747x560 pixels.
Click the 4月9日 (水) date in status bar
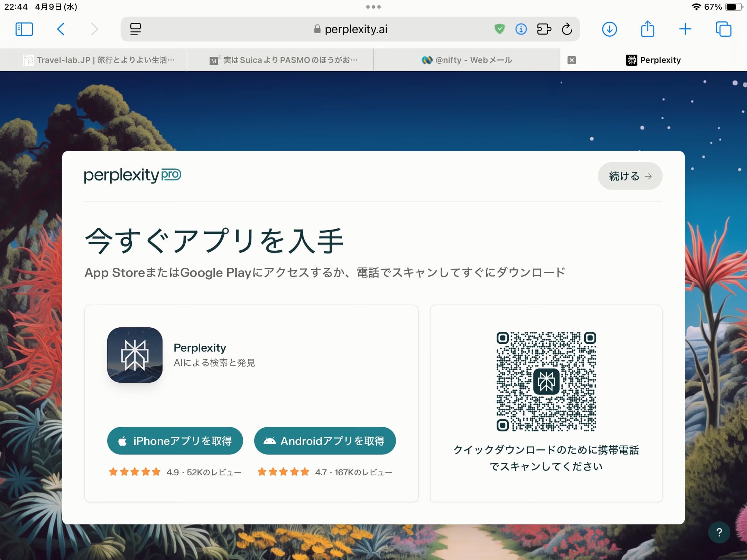point(56,7)
